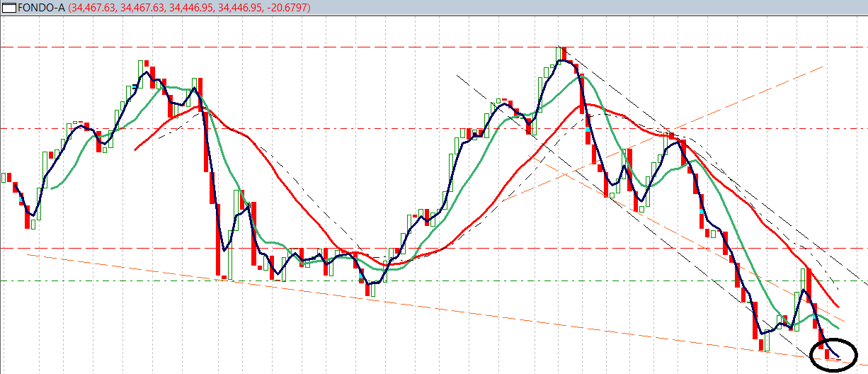Select the dark dash-dot horizontal line
The image size is (868, 374).
(x=434, y=129)
